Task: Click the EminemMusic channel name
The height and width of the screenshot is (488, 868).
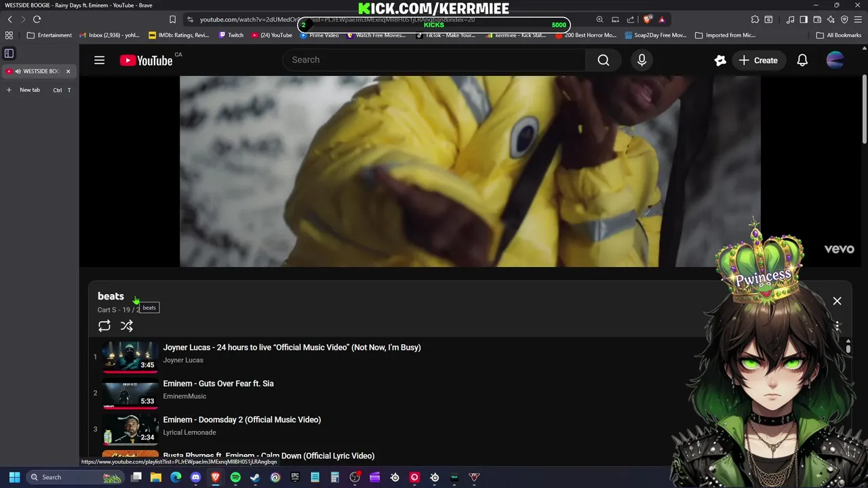Action: tap(184, 396)
